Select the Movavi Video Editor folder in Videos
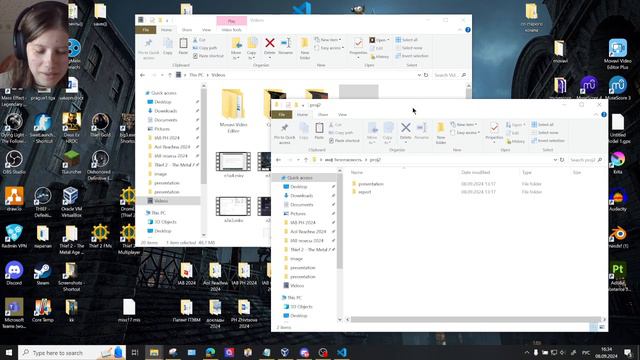 [233, 111]
